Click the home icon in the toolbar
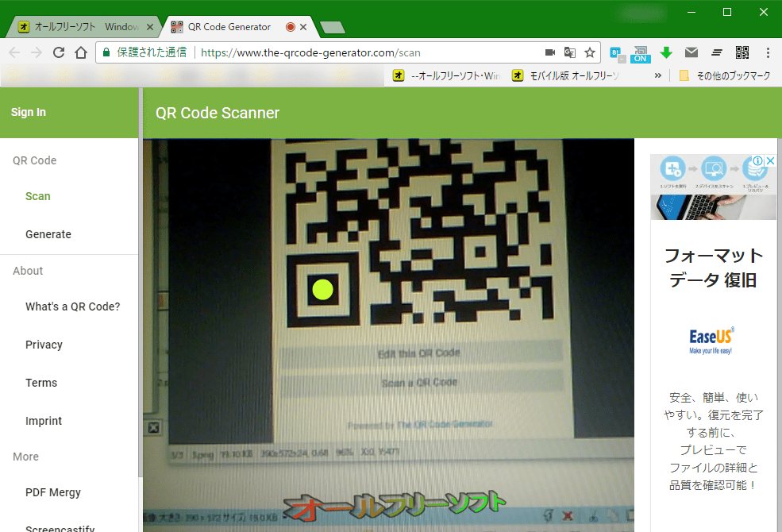 tap(82, 52)
